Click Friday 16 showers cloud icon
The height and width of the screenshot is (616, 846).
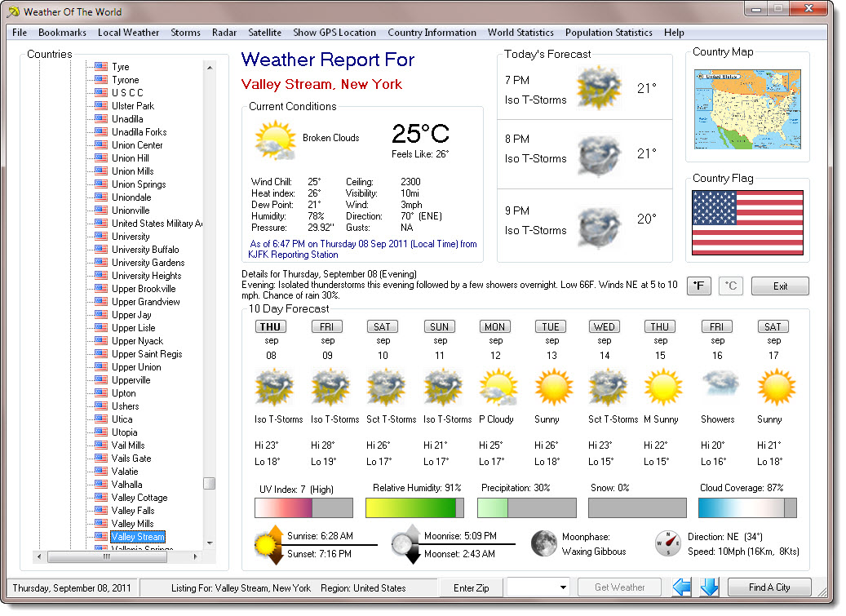[717, 385]
